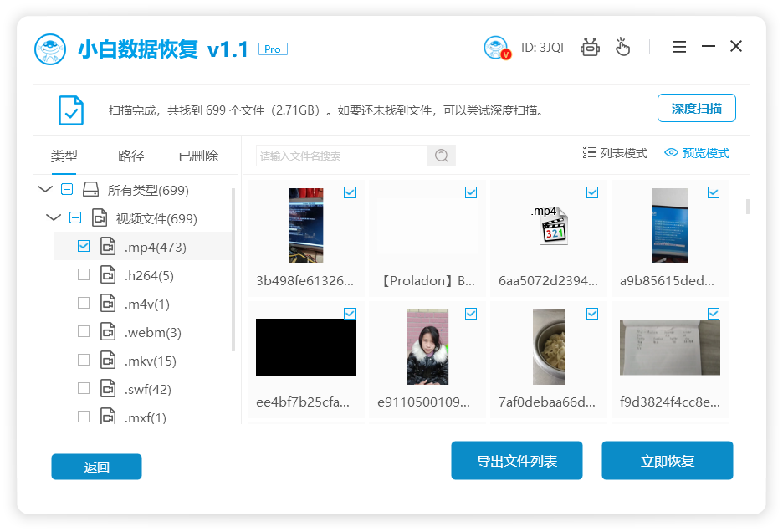Screen dimensions: 783x532
Task: Open the 3b498fe61326 video thumbnail
Action: pyautogui.click(x=306, y=226)
